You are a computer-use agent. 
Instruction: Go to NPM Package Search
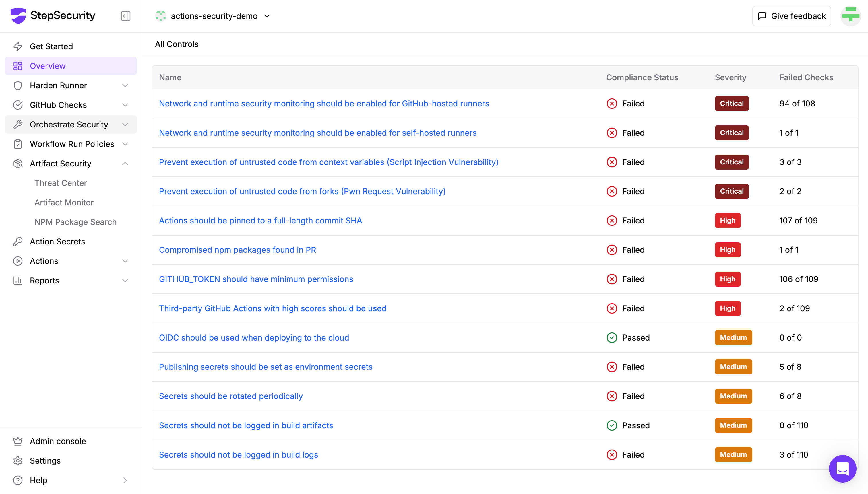[75, 222]
